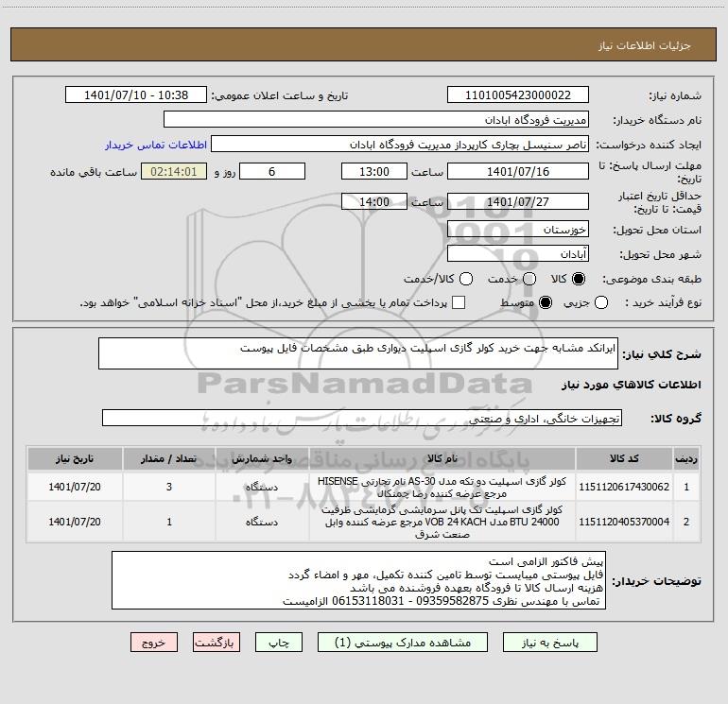Click the province field خوزستان
Screen dimensions: 728x704
pos(518,230)
